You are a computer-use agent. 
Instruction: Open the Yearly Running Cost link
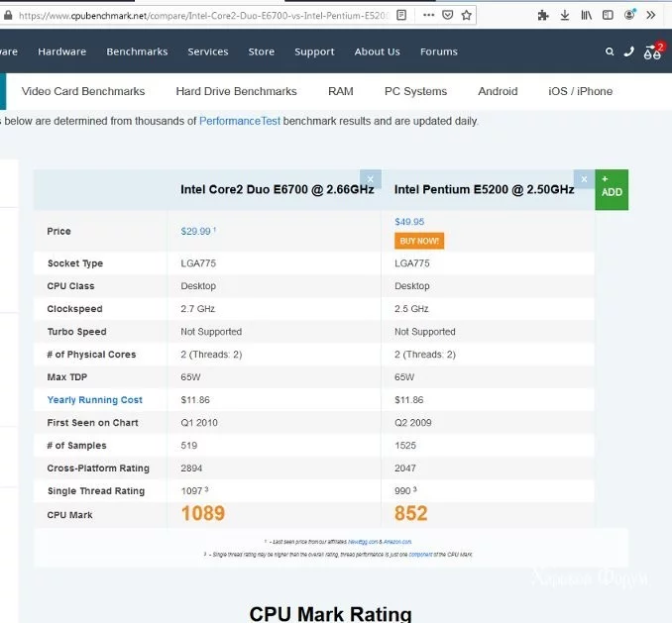click(95, 400)
